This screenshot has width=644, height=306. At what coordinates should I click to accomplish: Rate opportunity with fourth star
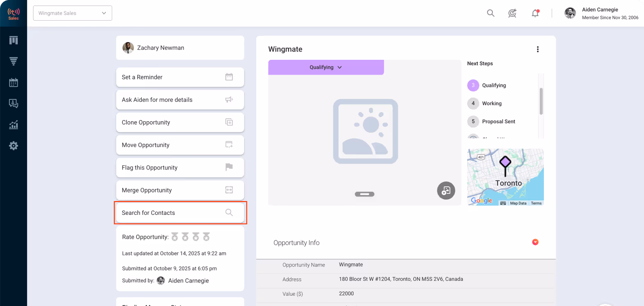206,237
